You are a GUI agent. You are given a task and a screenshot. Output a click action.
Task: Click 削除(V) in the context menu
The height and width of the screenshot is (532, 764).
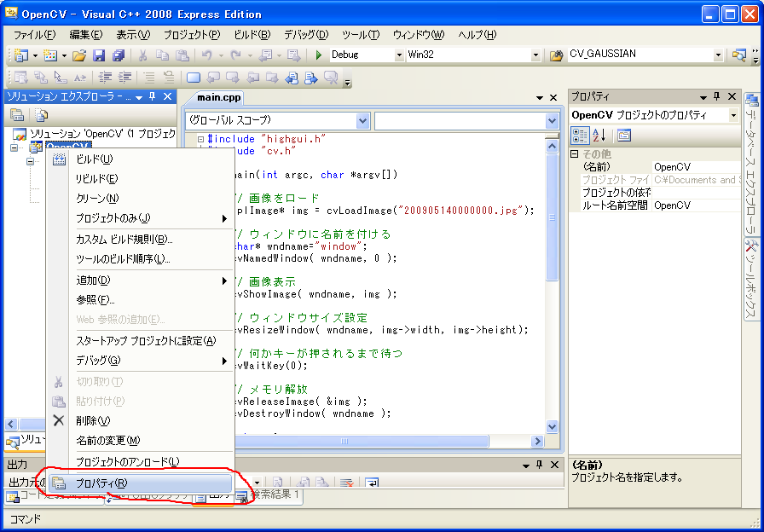[141, 420]
